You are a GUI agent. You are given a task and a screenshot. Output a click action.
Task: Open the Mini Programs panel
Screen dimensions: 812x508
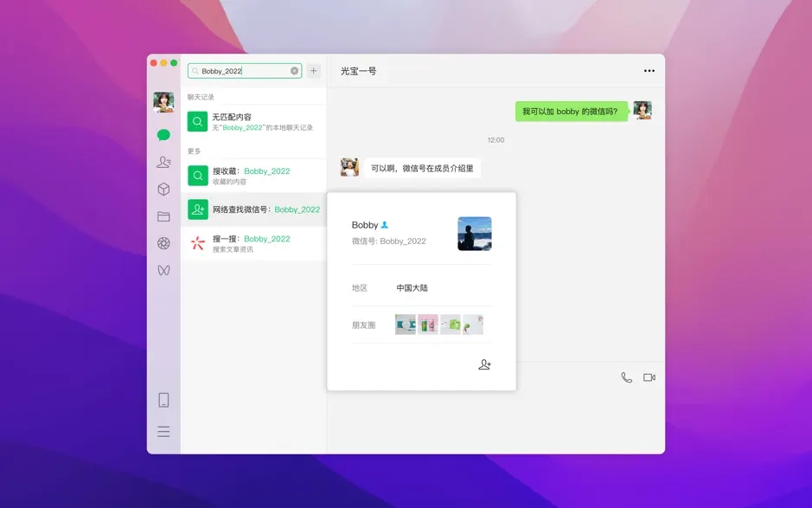point(163,189)
